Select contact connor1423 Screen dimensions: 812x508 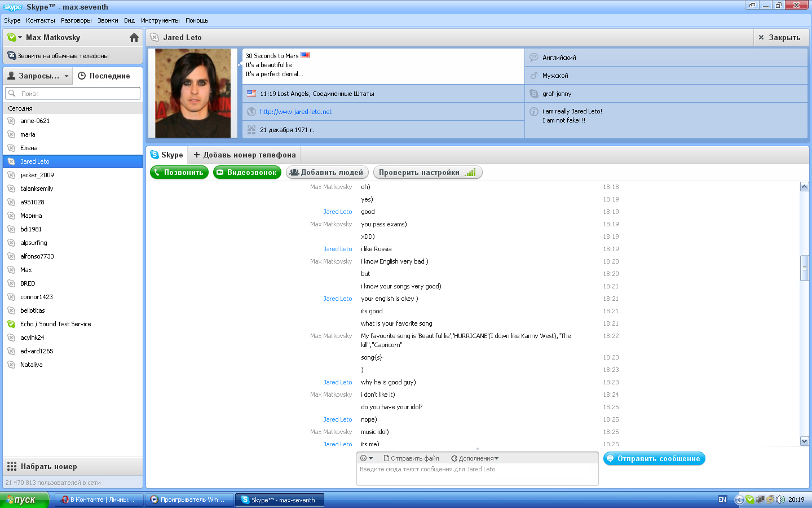point(73,297)
